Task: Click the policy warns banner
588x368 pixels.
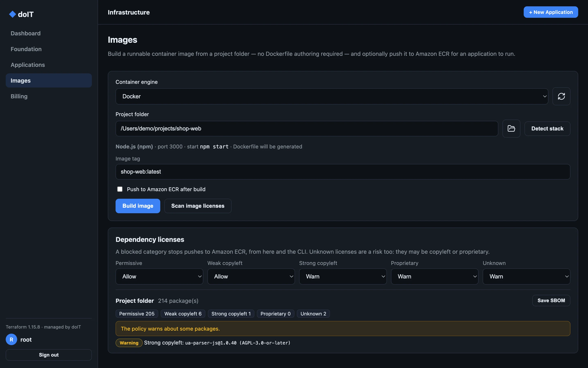Action: point(343,329)
